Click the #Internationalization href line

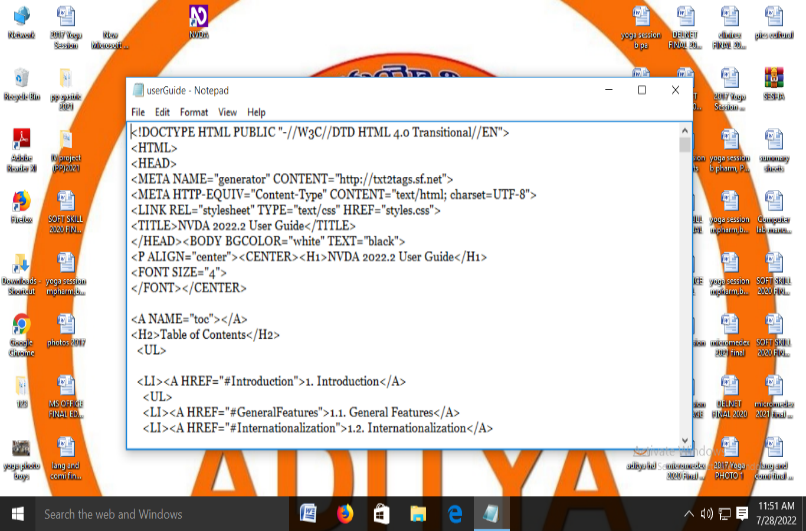pos(318,428)
